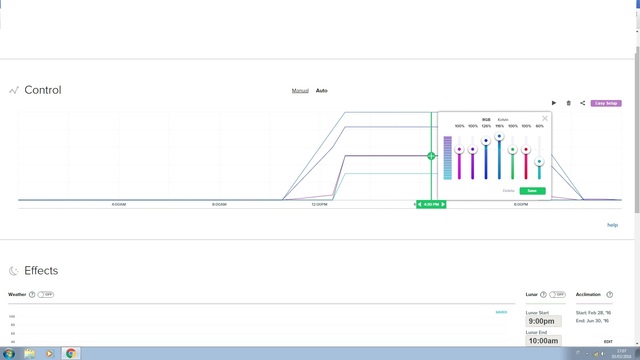Click the volume icon in system tray

point(603,354)
